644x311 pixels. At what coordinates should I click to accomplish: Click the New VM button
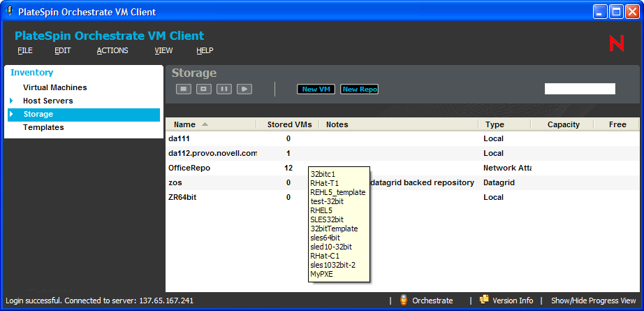(x=316, y=89)
